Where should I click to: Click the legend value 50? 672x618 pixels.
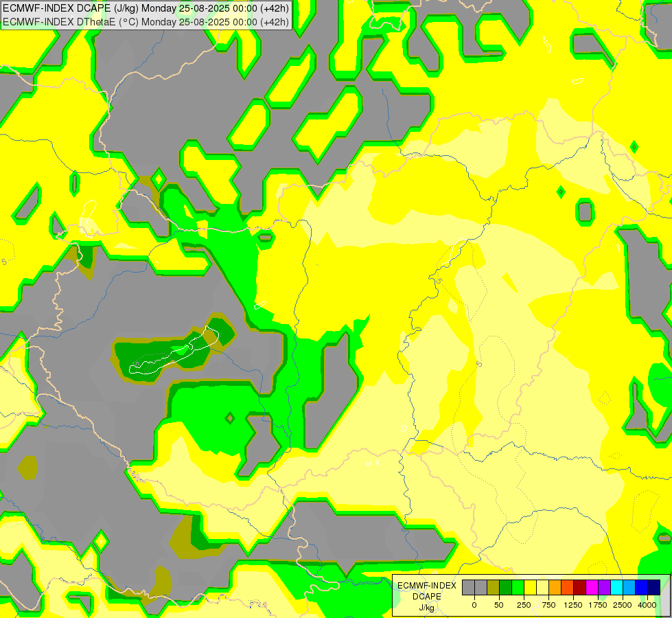tap(499, 605)
